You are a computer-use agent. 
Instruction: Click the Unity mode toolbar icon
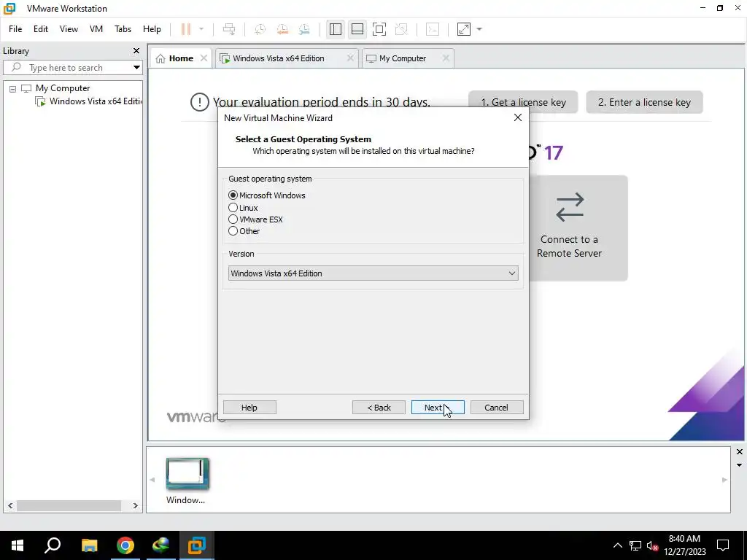point(402,29)
